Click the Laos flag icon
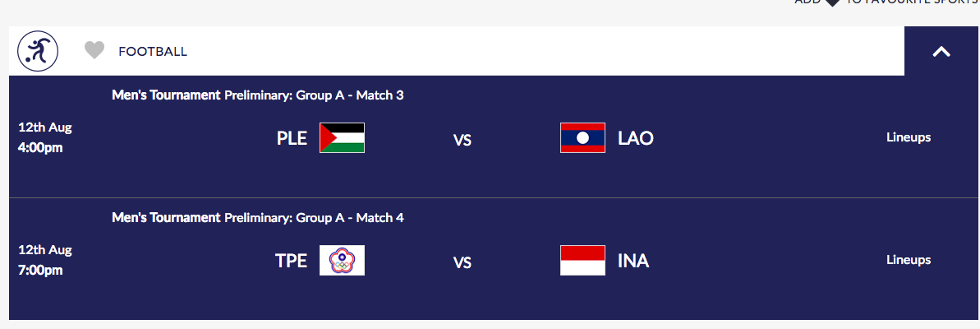Screen dimensions: 980x329 582,138
